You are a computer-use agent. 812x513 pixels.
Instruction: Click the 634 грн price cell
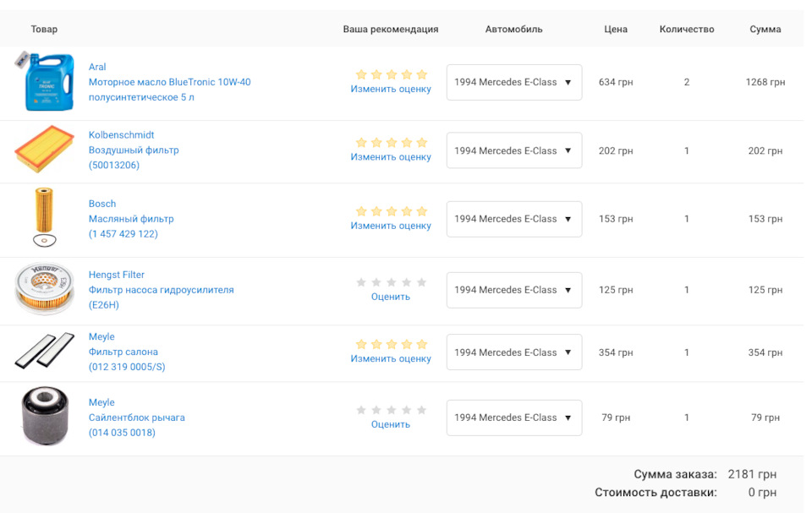coord(616,82)
